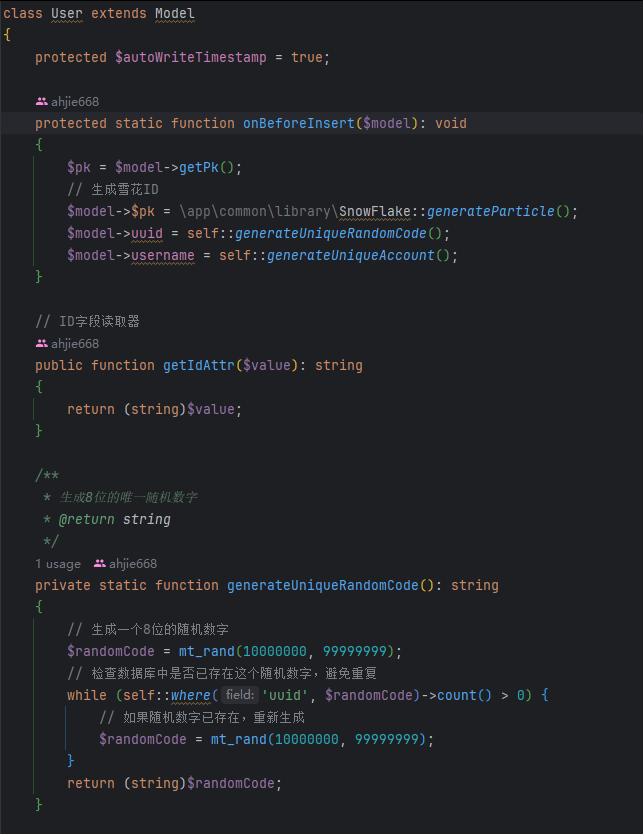The width and height of the screenshot is (643, 834).
Task: Click ahjie668 author label above getIdAttr
Action: pos(75,344)
